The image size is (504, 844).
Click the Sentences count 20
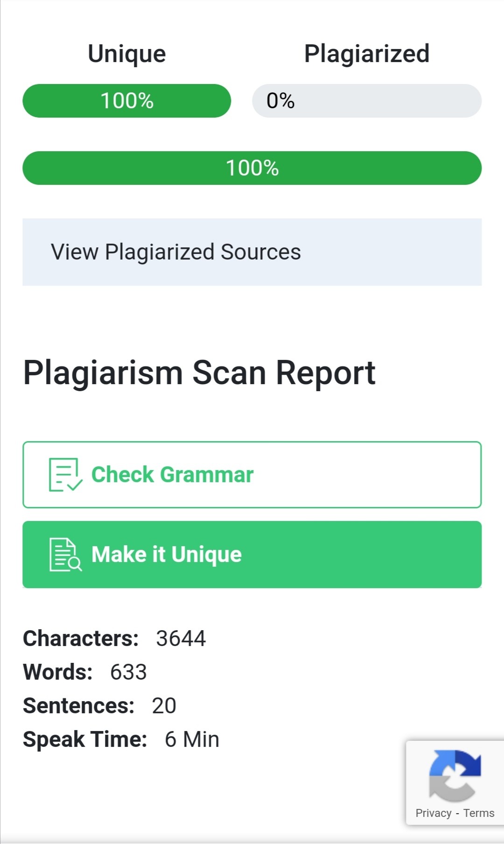(164, 706)
